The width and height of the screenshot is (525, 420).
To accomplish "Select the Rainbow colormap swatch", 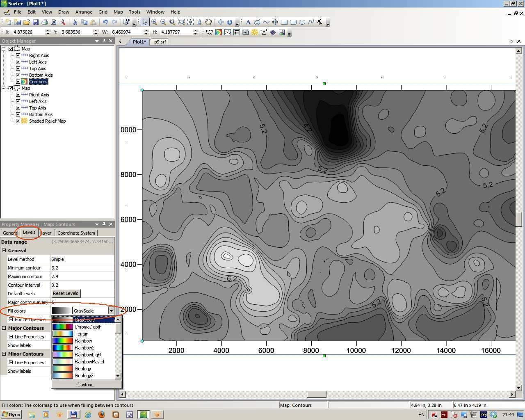I will point(62,341).
